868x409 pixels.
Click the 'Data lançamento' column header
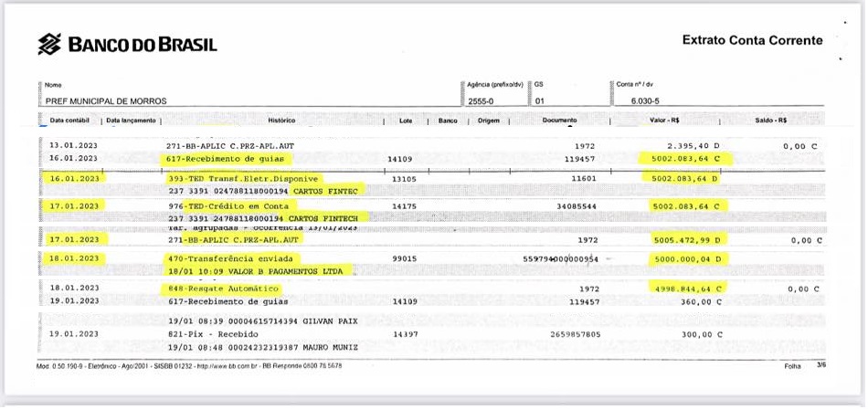(132, 121)
